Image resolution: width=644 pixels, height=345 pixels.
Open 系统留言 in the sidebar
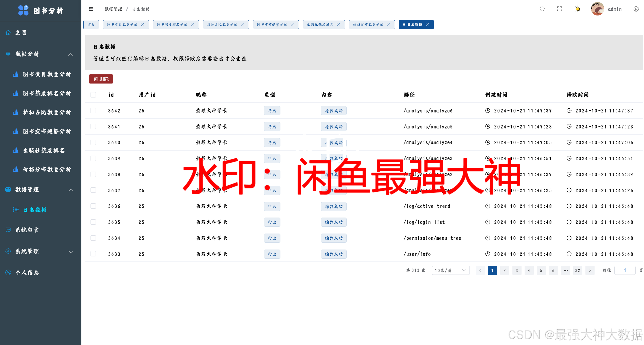point(27,230)
